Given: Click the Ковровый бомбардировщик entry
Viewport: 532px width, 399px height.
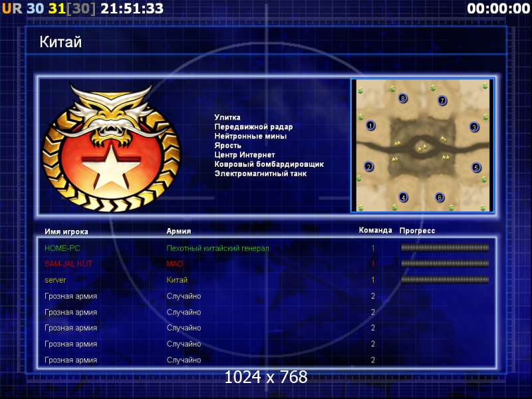Looking at the screenshot, I should pyautogui.click(x=269, y=164).
